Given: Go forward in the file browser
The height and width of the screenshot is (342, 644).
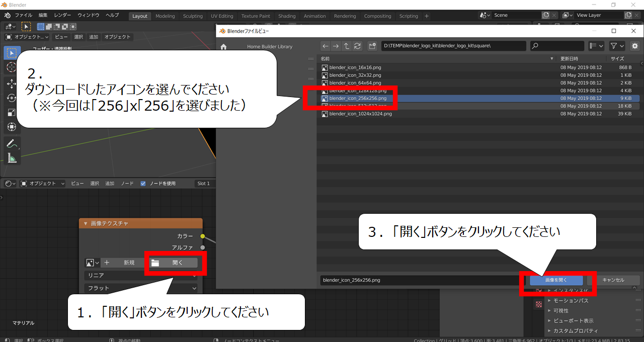Looking at the screenshot, I should [x=336, y=46].
